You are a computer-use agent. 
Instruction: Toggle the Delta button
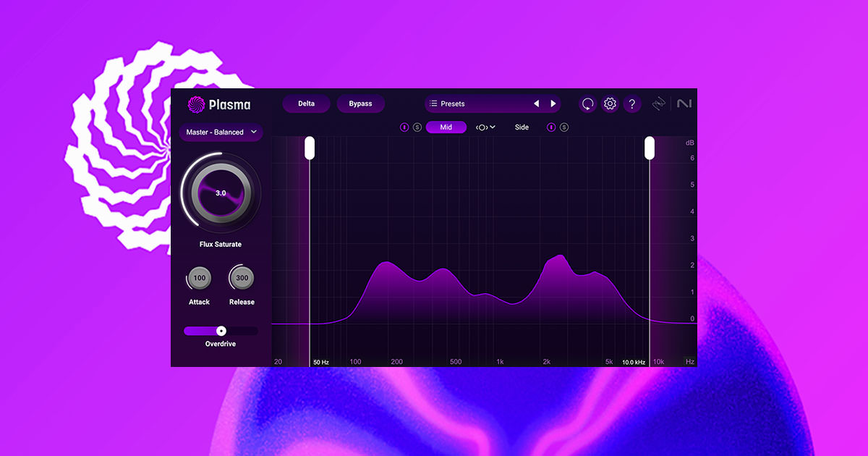pos(306,104)
